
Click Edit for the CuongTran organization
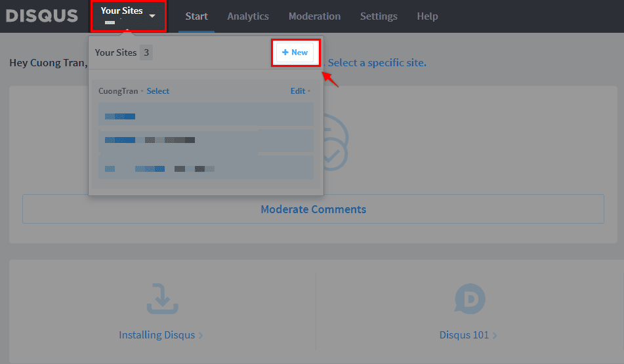[298, 91]
